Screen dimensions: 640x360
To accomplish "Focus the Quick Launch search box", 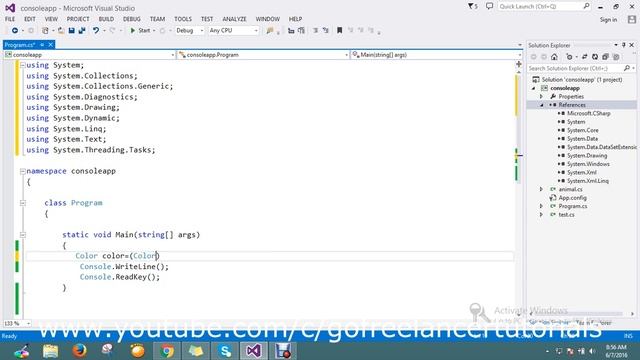I will (x=544, y=7).
